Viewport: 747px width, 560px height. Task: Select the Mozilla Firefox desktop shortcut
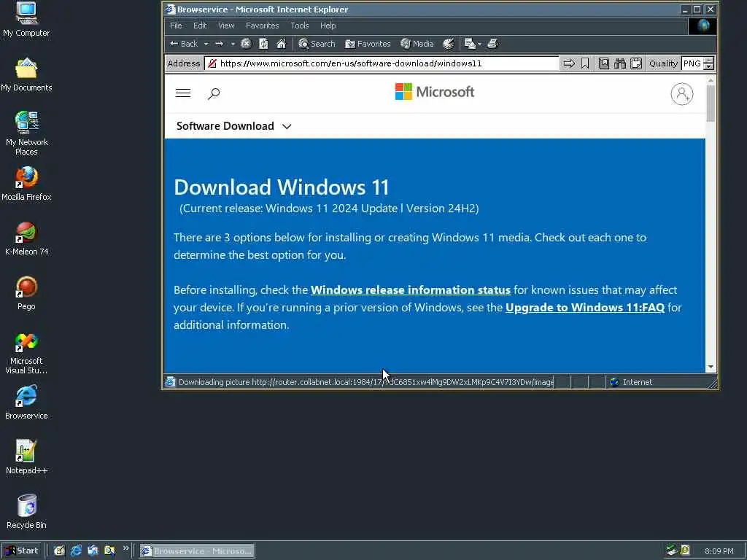tap(26, 184)
